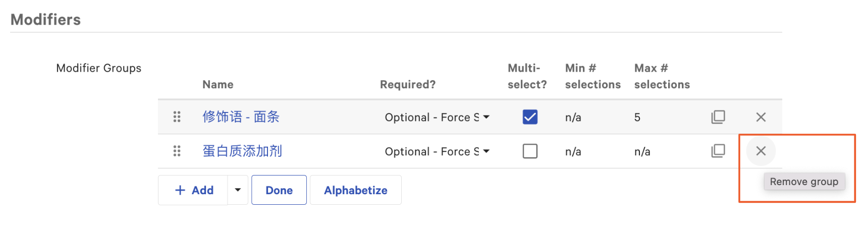Click Max selections value 5
Image resolution: width=868 pixels, height=232 pixels.
637,118
